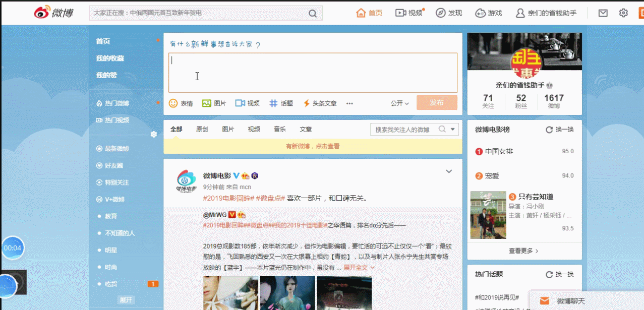View 关注 count 71

coord(488,101)
